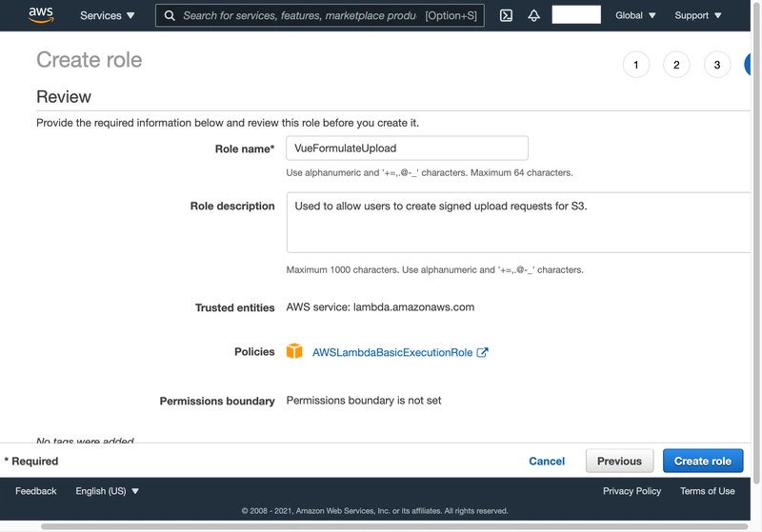The height and width of the screenshot is (532, 762).
Task: Click the 'Permissions boundary is not set' text
Action: click(x=364, y=401)
